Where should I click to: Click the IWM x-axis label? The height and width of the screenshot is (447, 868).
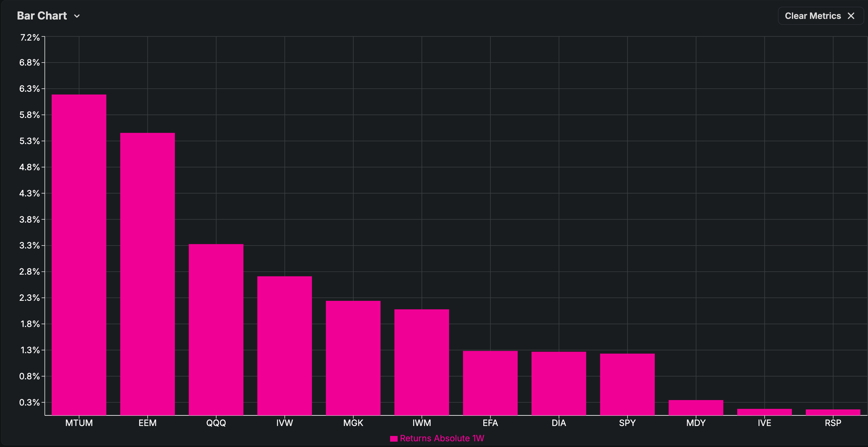pos(422,423)
